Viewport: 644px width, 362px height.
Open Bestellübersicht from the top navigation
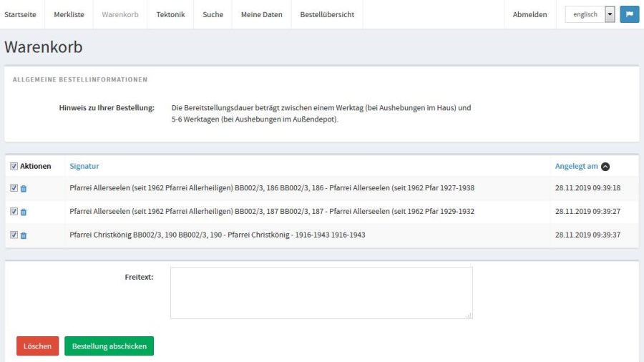[327, 14]
